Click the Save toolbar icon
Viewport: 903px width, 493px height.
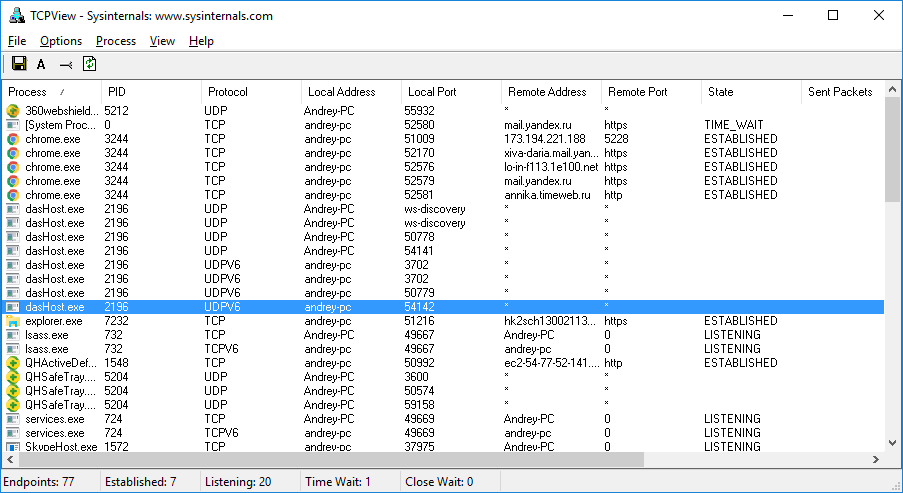[18, 64]
